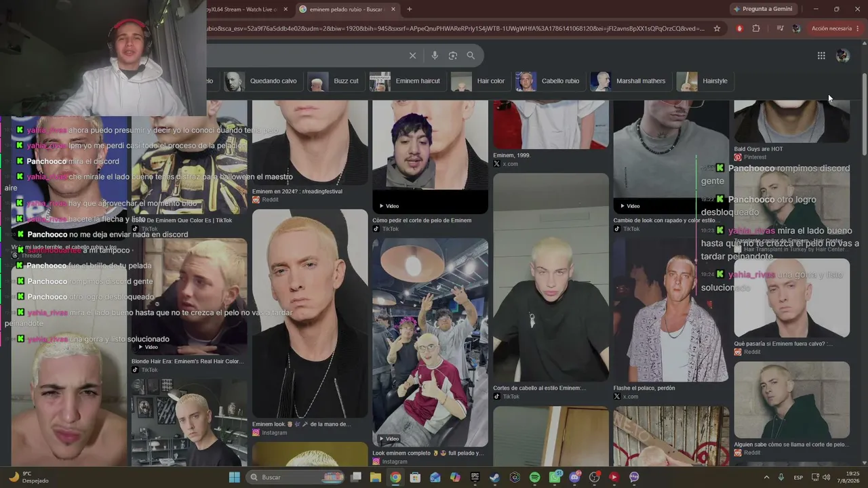Screen dimensions: 868x488
Task: Filter results by Buzz cut chip
Action: point(334,81)
